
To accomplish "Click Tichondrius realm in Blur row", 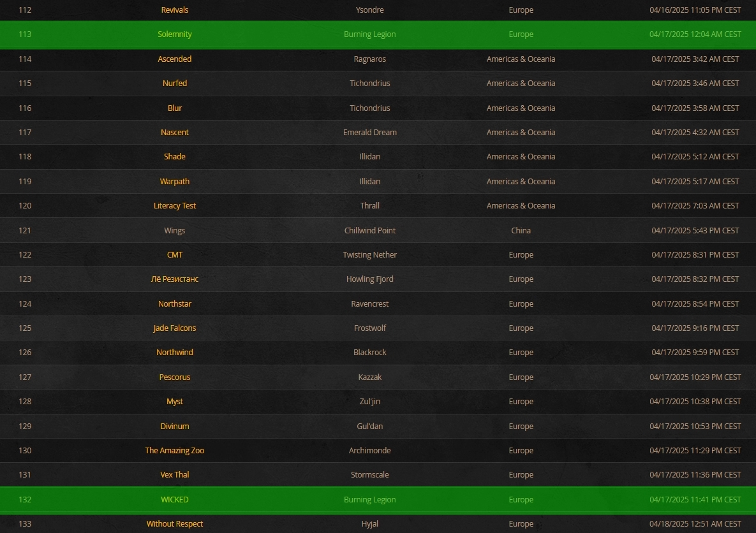I will 370,108.
